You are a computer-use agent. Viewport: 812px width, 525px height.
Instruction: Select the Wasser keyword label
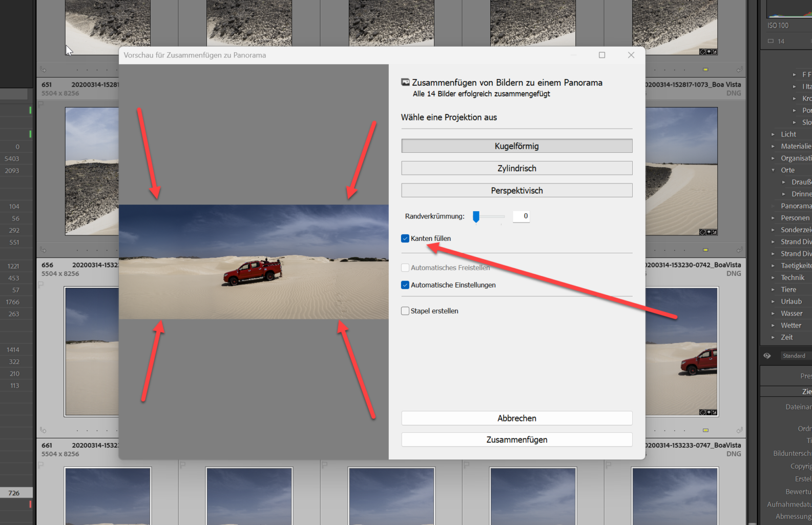tap(792, 313)
